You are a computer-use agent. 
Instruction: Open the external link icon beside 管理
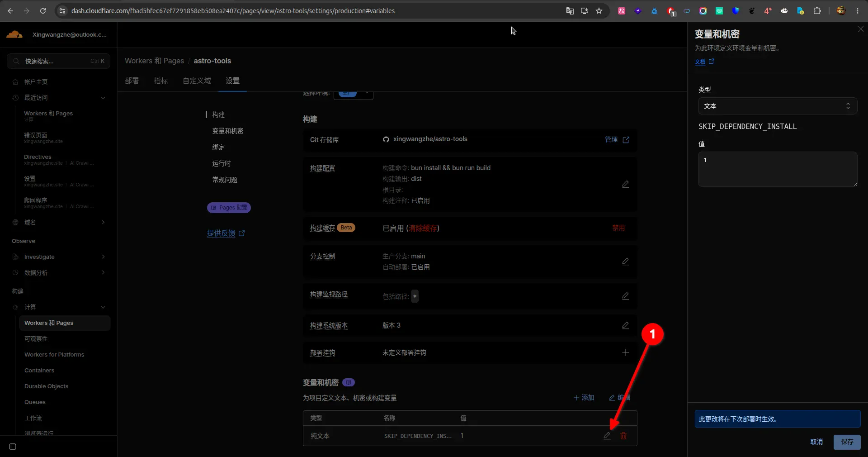pos(626,140)
